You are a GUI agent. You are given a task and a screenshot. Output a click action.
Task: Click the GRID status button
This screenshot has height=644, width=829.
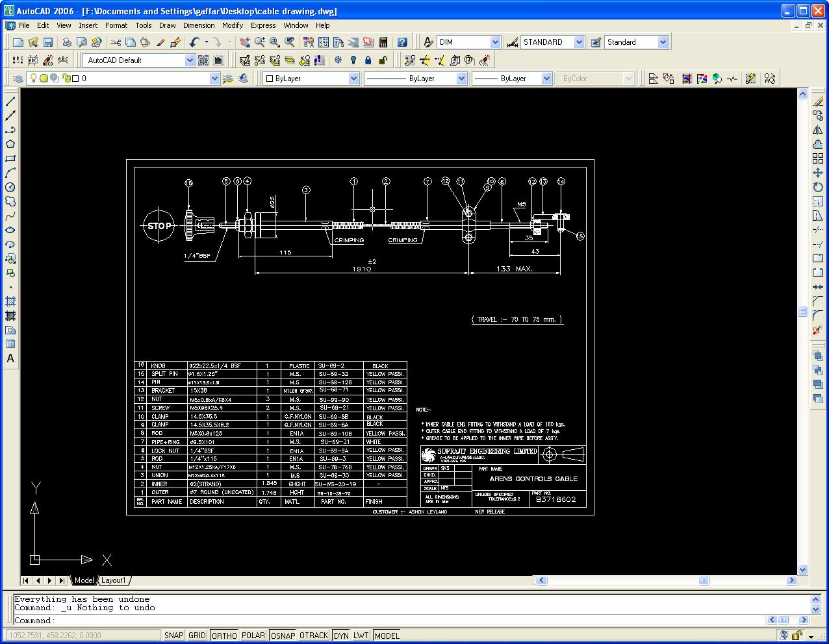pos(197,636)
